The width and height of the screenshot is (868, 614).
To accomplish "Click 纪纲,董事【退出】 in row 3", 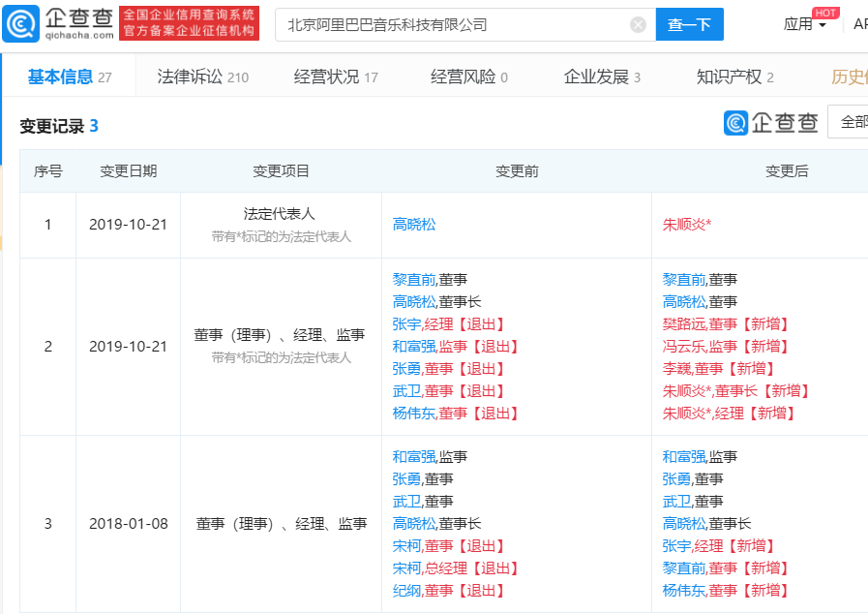I will [x=448, y=590].
